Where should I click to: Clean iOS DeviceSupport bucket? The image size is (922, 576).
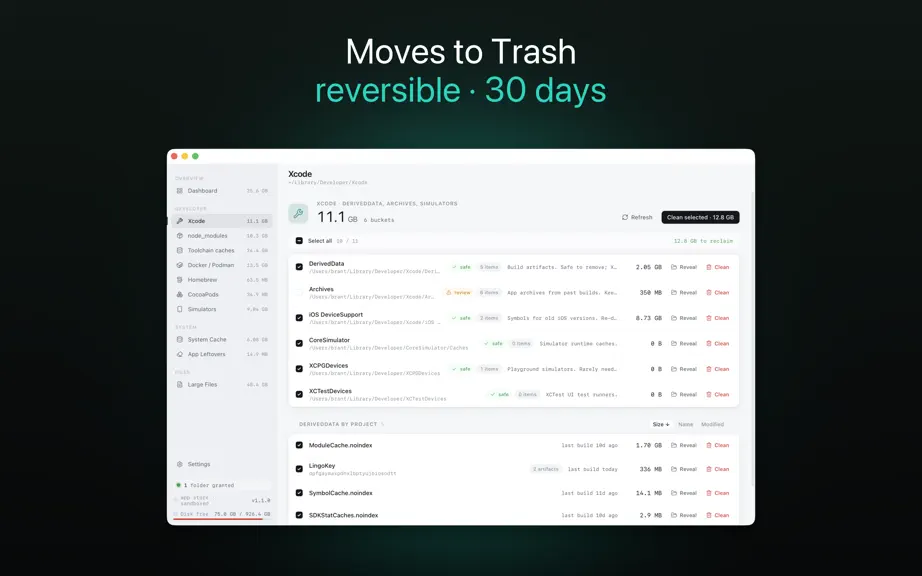click(717, 318)
